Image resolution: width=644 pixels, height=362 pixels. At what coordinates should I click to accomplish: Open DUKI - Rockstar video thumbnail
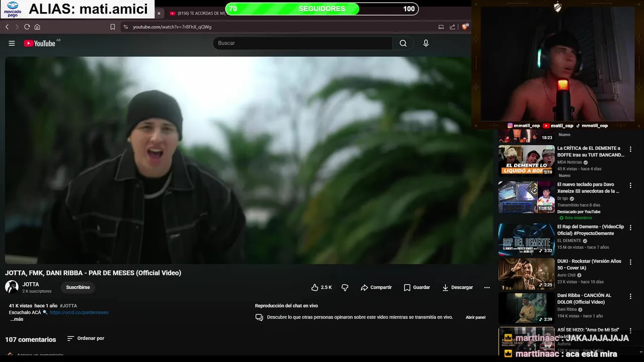tap(526, 274)
